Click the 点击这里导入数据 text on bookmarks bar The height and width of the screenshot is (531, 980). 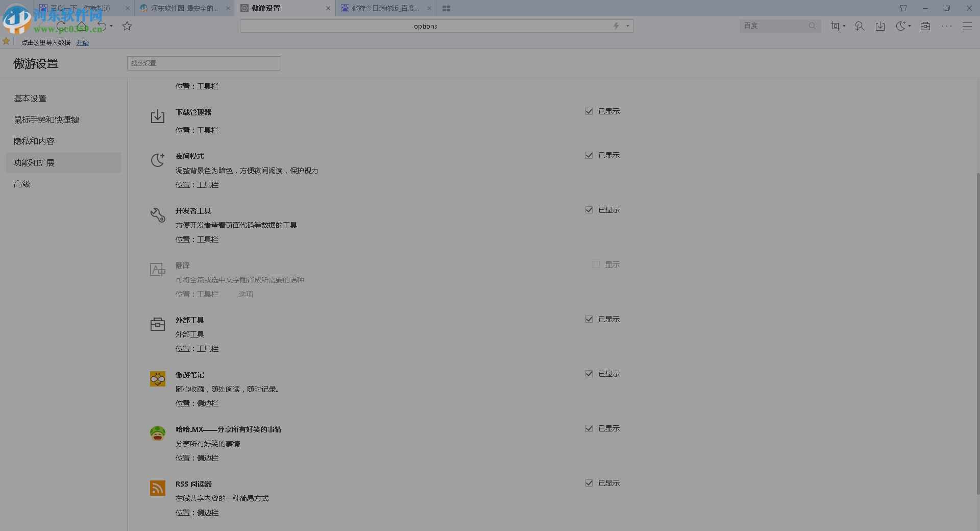(x=46, y=43)
